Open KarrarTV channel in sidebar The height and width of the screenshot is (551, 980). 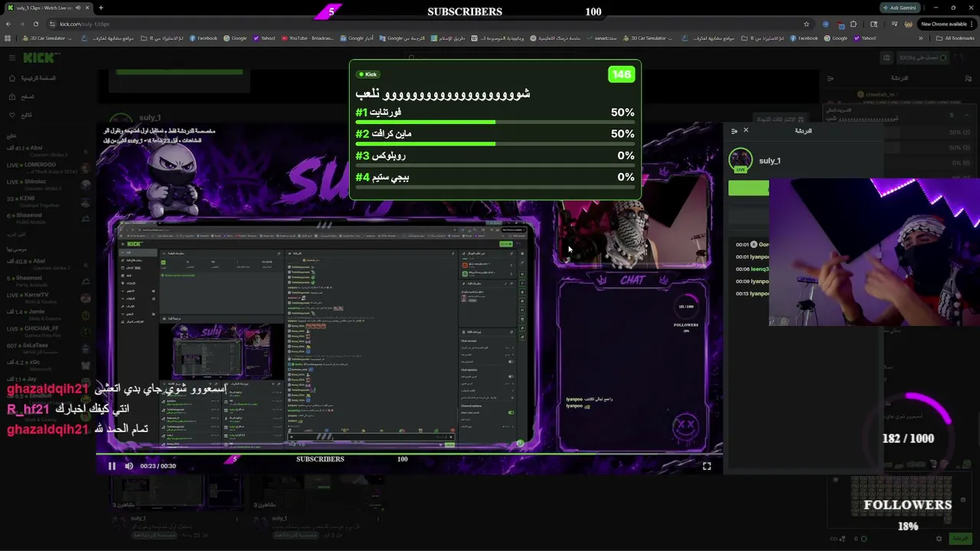click(x=46, y=298)
